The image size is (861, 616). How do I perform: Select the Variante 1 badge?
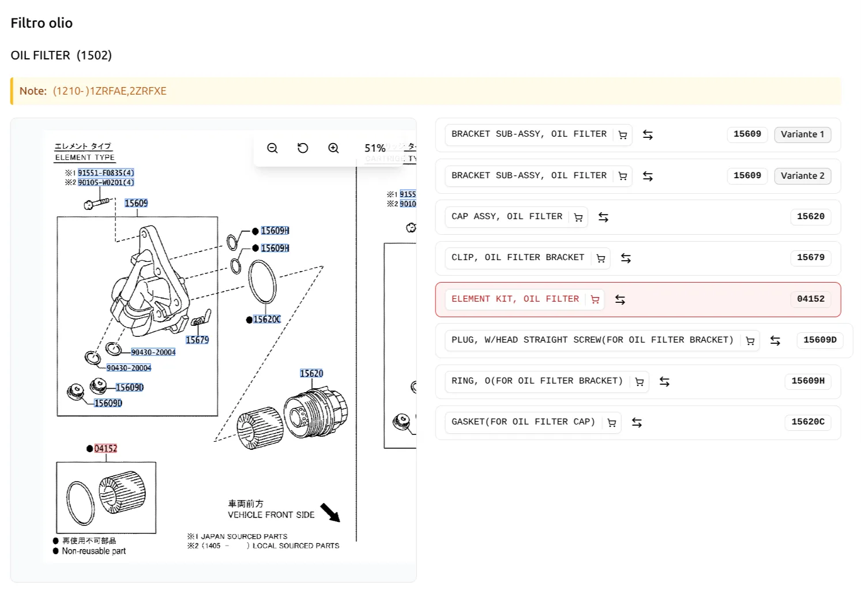coord(802,134)
